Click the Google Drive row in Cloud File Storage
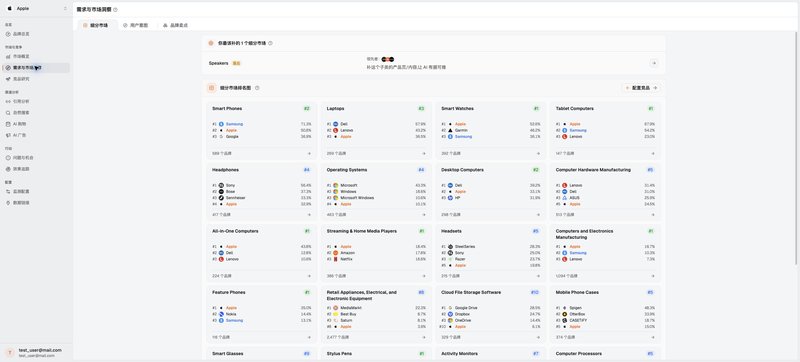The height and width of the screenshot is (362, 800). point(490,308)
